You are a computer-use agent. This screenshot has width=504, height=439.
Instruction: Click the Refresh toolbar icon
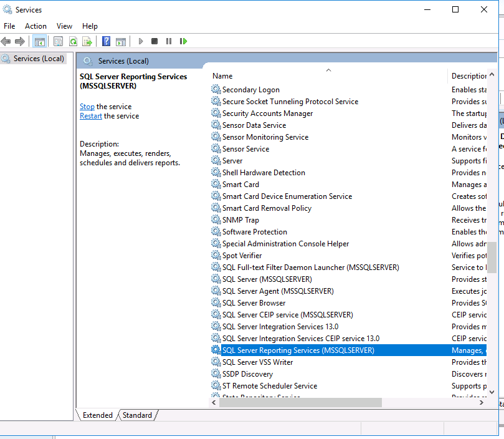[x=73, y=42]
